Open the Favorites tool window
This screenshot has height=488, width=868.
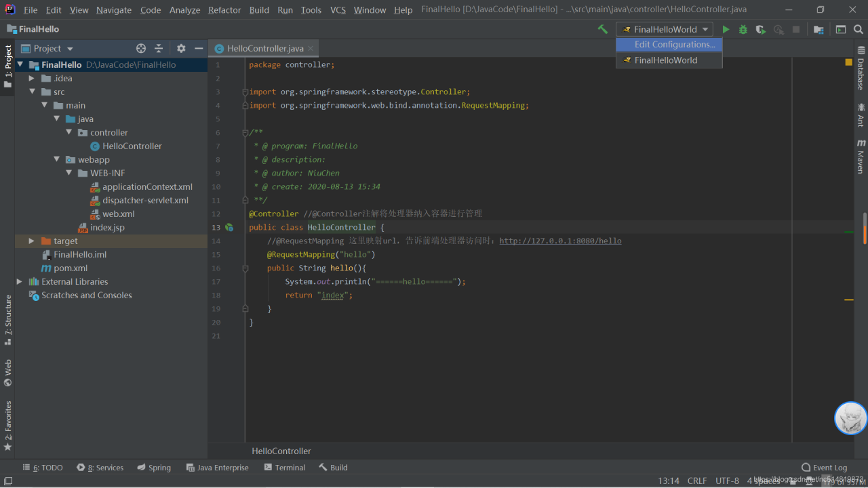pos(8,426)
